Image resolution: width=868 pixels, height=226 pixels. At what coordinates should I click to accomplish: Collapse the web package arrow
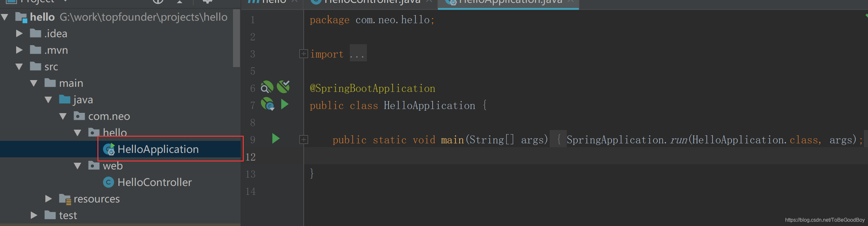coord(78,166)
